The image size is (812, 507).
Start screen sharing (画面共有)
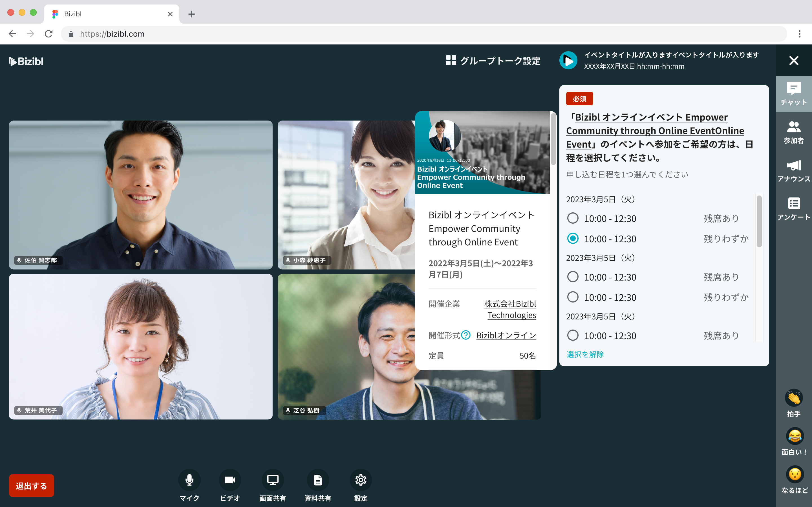(x=272, y=480)
